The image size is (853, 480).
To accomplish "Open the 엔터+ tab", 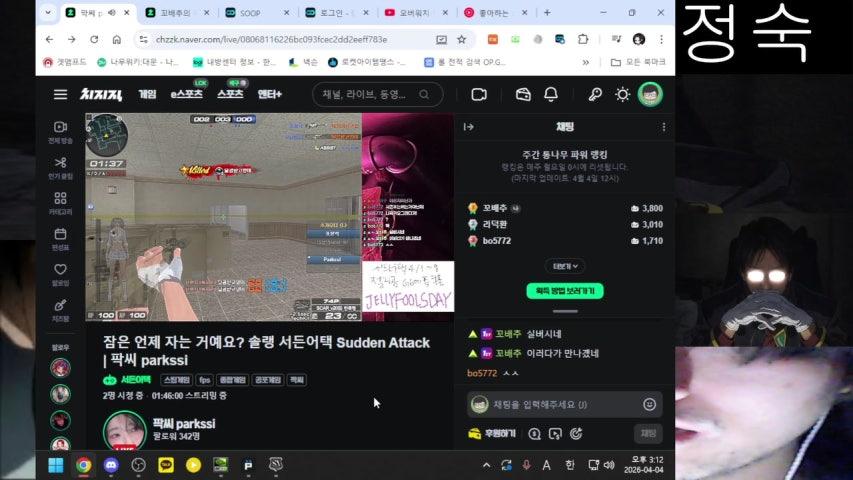I will point(269,94).
